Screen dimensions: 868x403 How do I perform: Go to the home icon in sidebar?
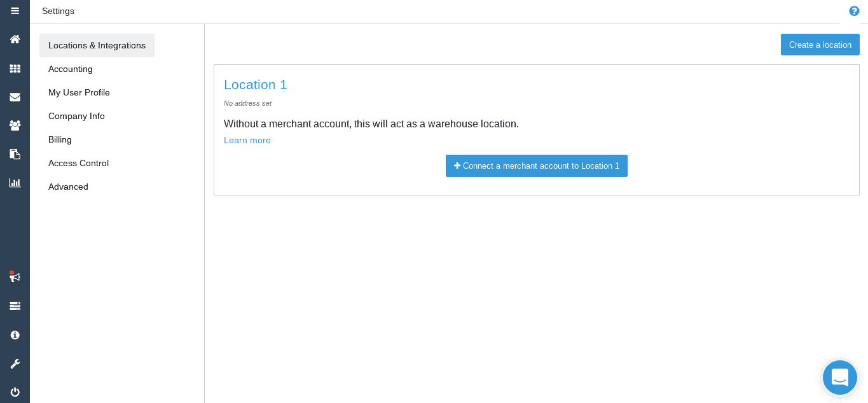(15, 39)
